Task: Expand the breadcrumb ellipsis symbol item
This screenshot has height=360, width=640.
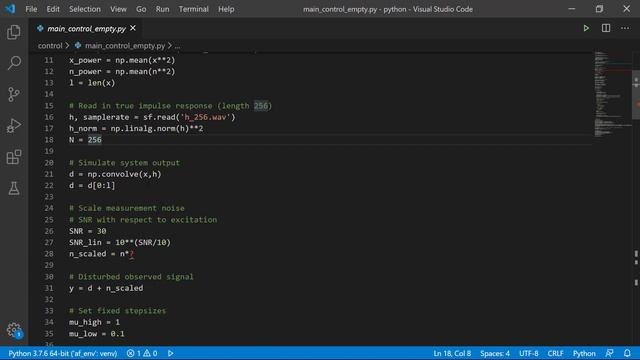Action: 177,46
